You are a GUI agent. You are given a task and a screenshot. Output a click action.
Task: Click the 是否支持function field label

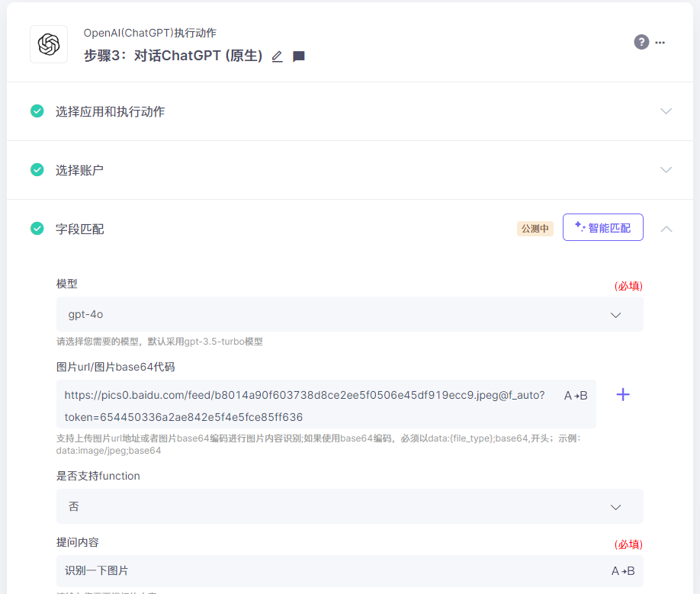[98, 476]
